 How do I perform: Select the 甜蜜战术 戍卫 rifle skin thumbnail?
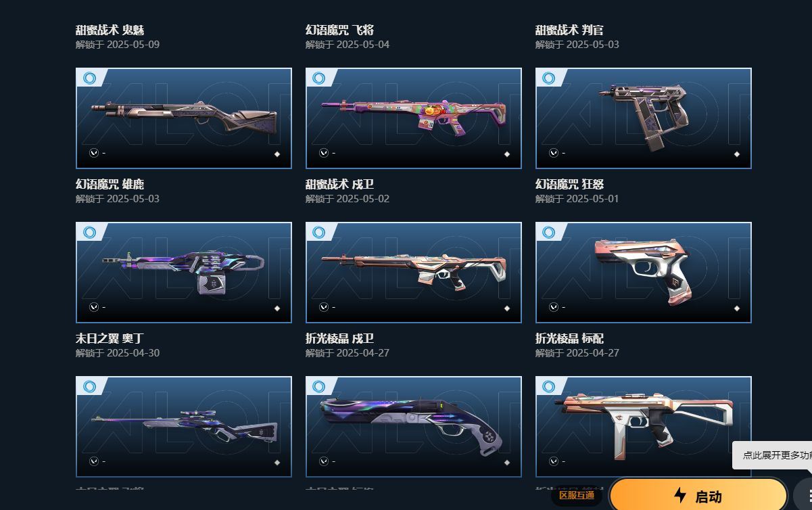coord(414,118)
